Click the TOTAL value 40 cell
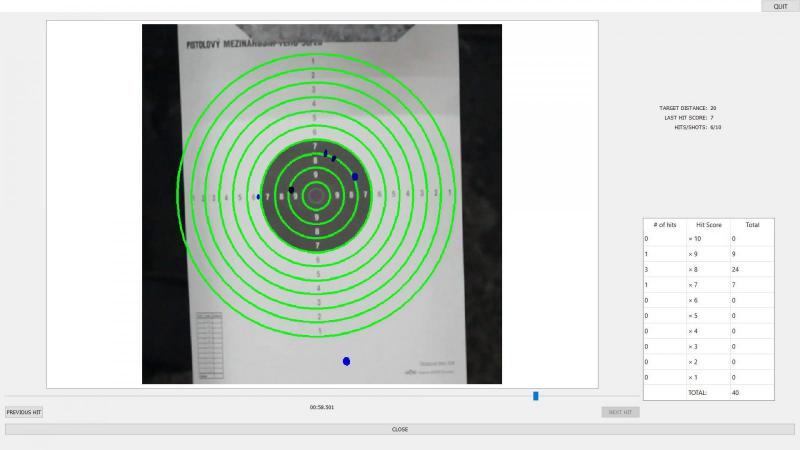 pos(752,392)
